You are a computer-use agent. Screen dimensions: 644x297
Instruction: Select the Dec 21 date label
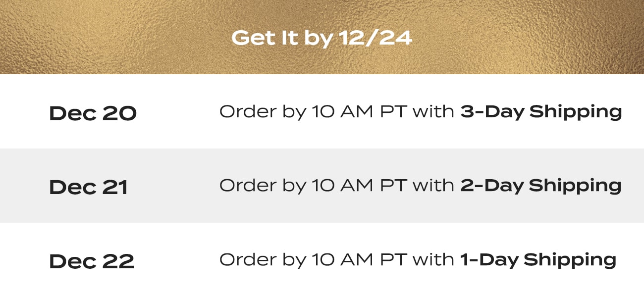click(89, 187)
